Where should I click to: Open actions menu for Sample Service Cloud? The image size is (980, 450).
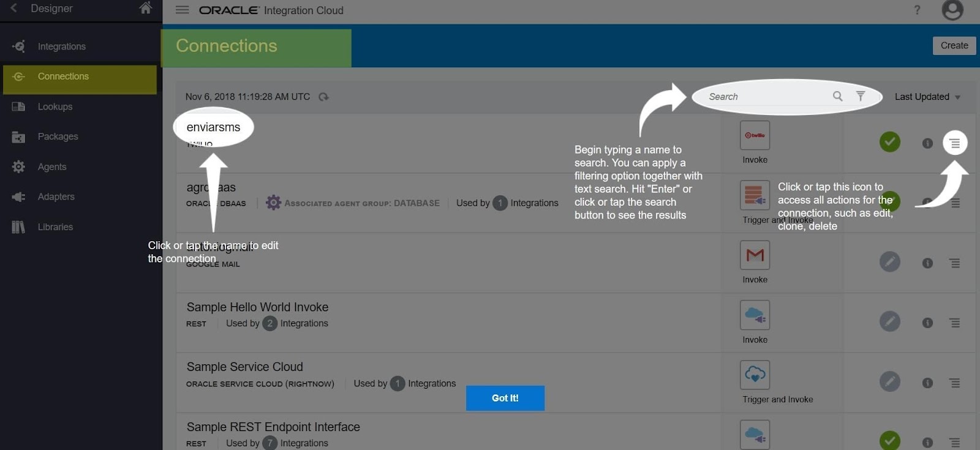pos(955,383)
